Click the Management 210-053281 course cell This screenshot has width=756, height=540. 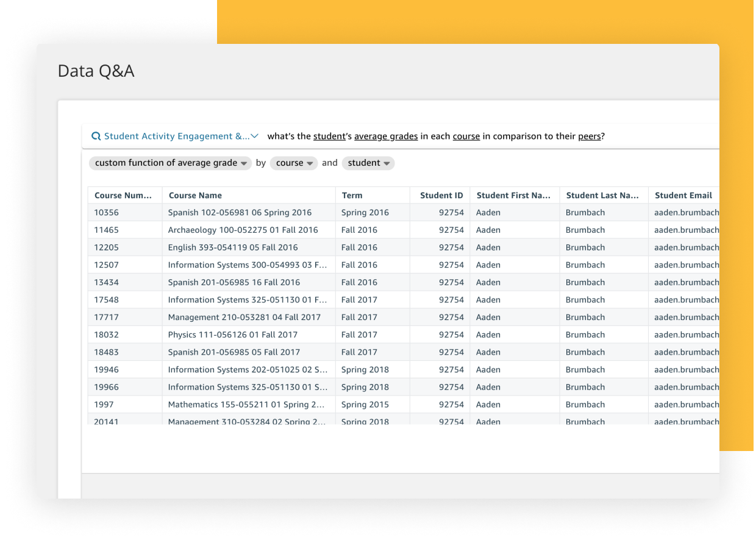coord(244,317)
